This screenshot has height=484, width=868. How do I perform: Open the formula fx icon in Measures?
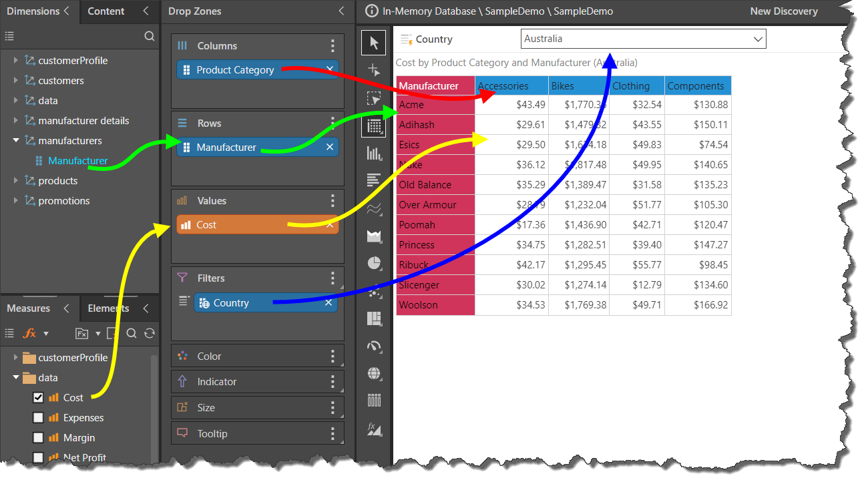pos(30,333)
